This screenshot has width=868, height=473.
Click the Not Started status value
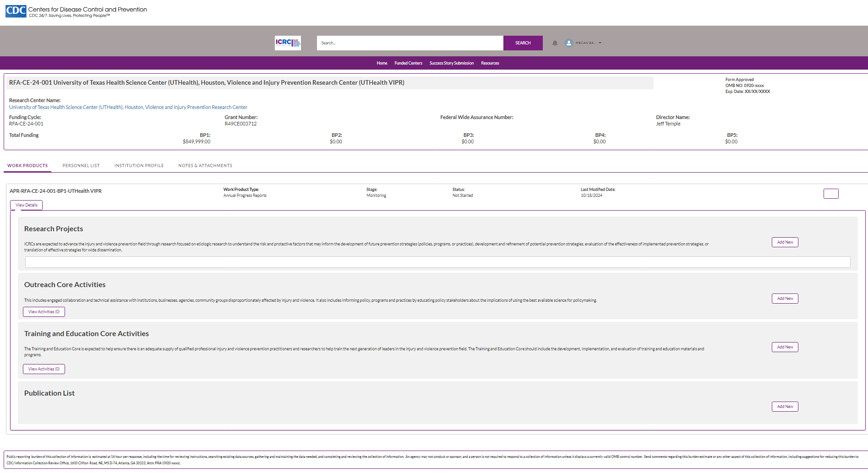[463, 196]
